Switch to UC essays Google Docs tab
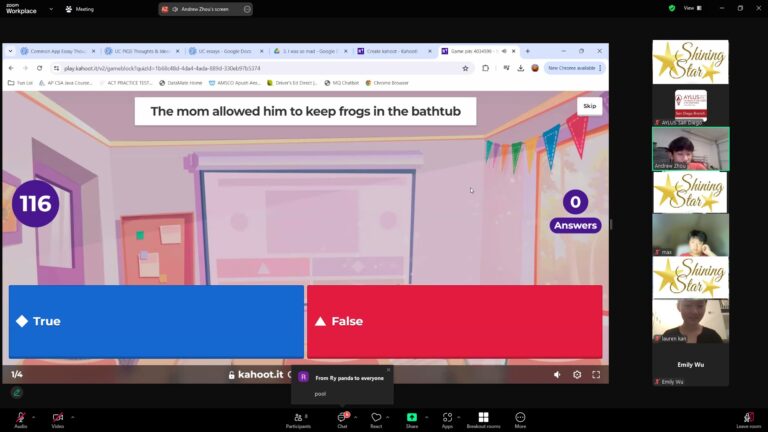Image resolution: width=768 pixels, height=432 pixels. click(x=226, y=51)
